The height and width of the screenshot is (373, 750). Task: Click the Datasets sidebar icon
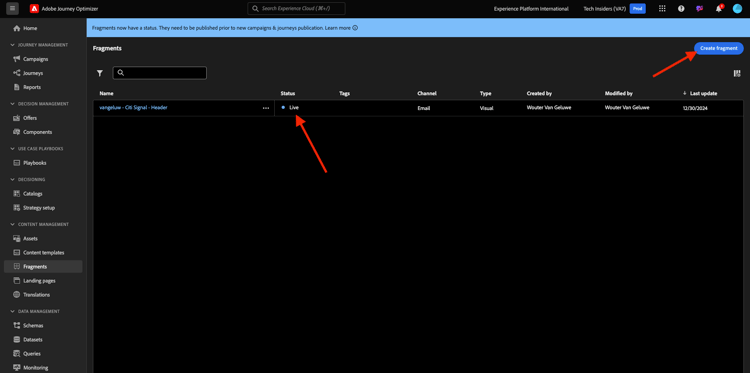[x=17, y=340]
